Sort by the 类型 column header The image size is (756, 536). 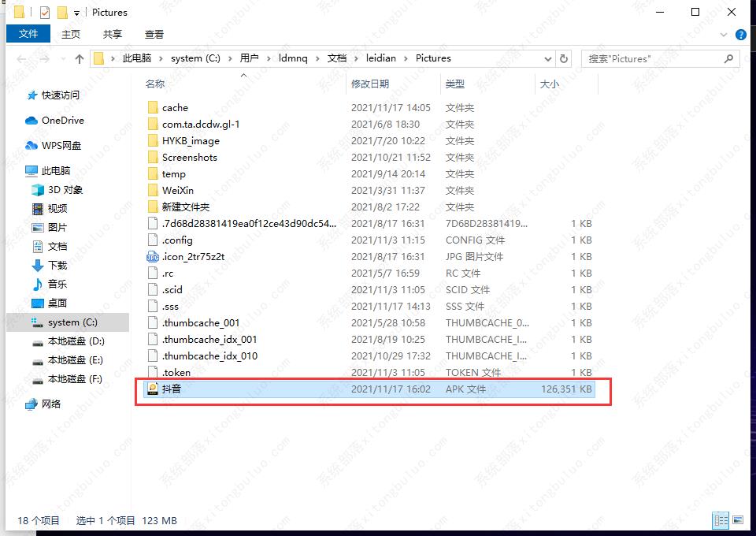coord(454,84)
